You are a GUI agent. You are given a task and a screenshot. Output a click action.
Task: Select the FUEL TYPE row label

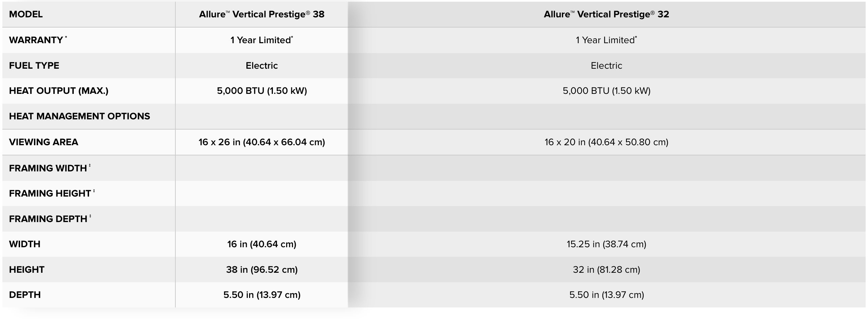pyautogui.click(x=34, y=66)
